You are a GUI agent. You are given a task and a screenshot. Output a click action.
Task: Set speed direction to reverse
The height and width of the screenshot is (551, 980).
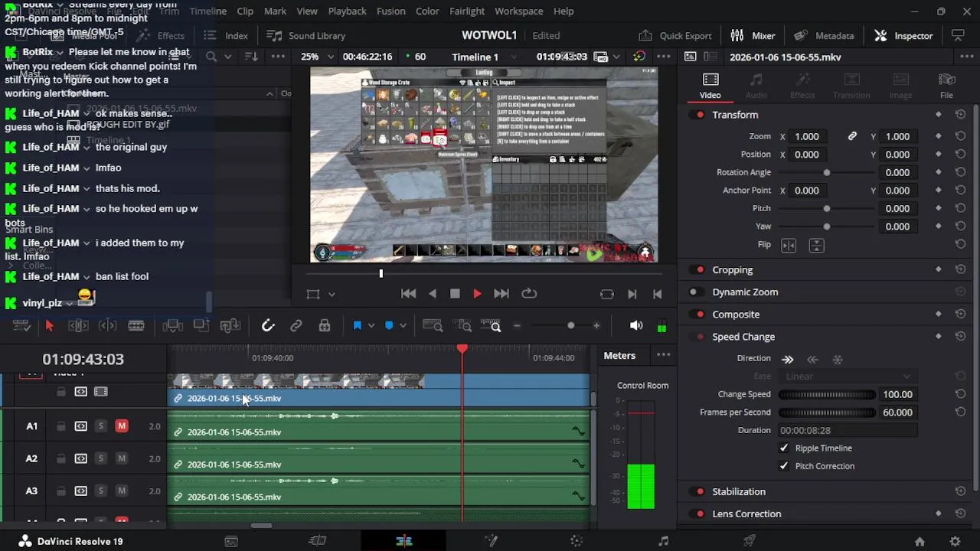pos(812,359)
